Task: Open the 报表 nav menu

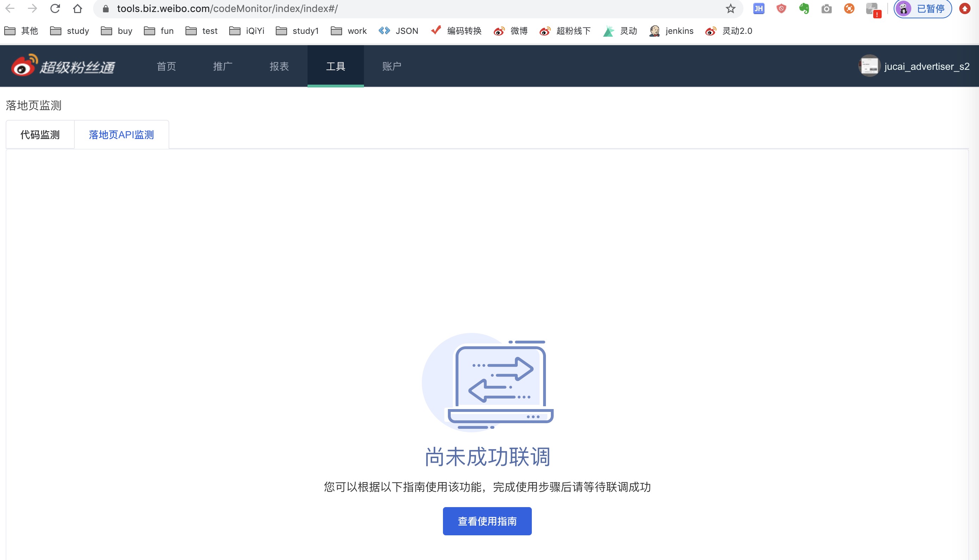Action: tap(279, 66)
